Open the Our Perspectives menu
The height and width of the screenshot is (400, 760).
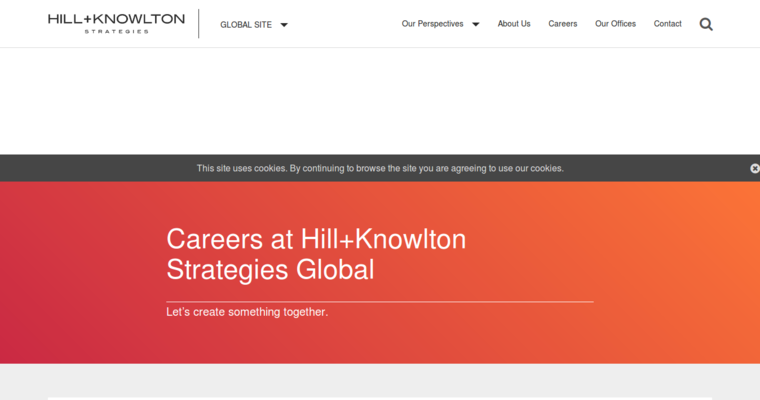(x=440, y=24)
